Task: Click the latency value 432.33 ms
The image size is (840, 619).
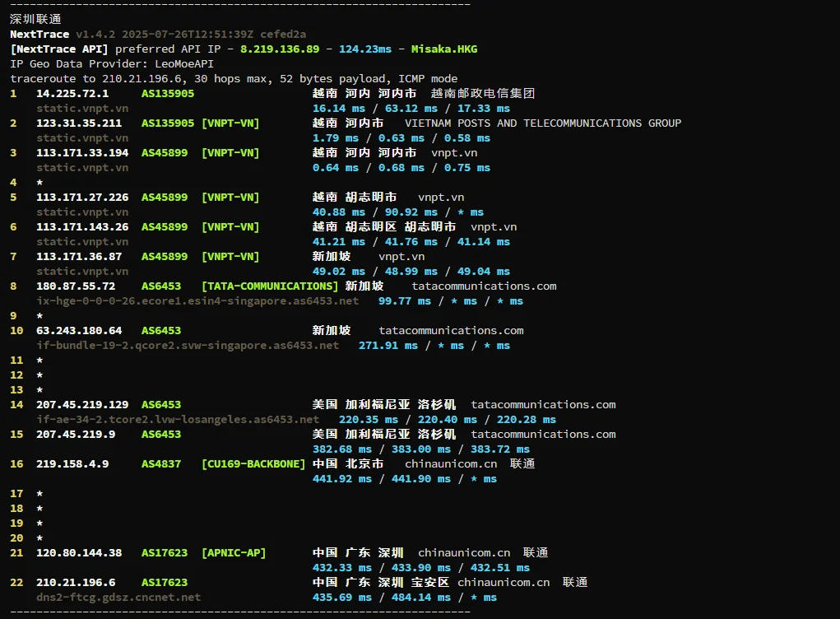Action: [341, 567]
